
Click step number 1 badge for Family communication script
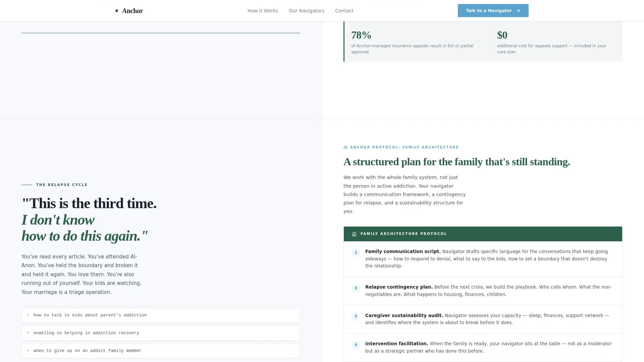click(356, 252)
